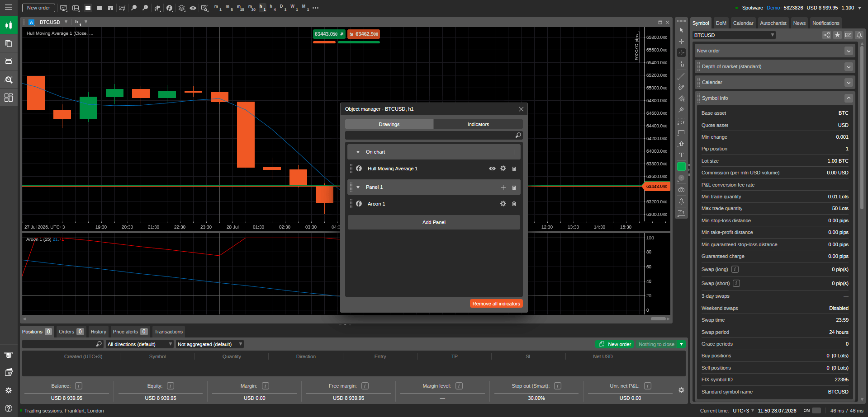Open All directions (default) dropdown

coord(140,344)
